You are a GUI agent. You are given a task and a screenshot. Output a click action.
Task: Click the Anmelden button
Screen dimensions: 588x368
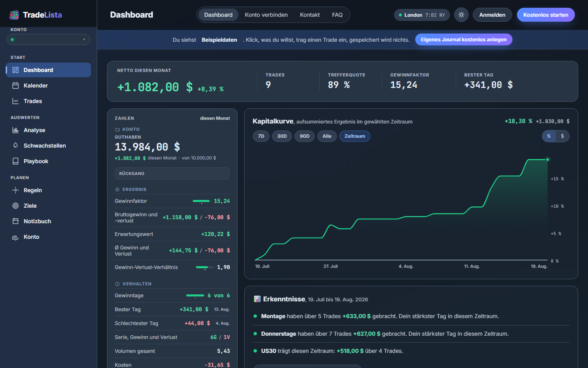492,15
